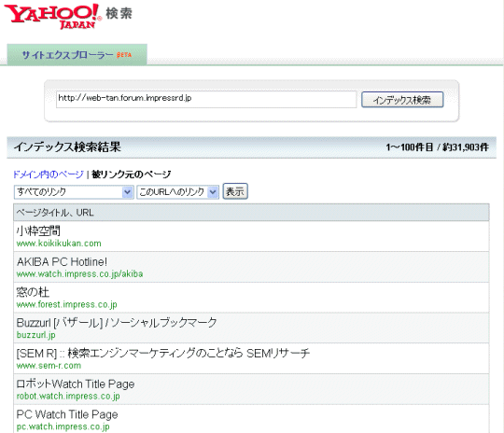504x433 pixels.
Task: Click the Yahoo! Japan logo
Action: [52, 16]
